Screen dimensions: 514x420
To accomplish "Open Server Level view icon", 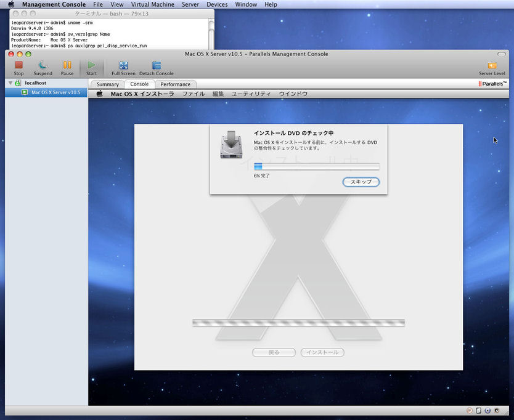I will click(492, 65).
